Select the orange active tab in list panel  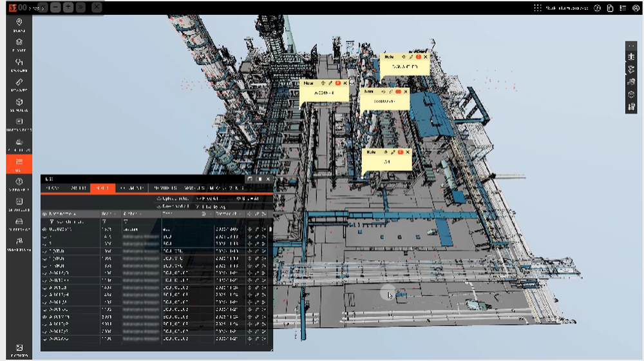pos(102,188)
